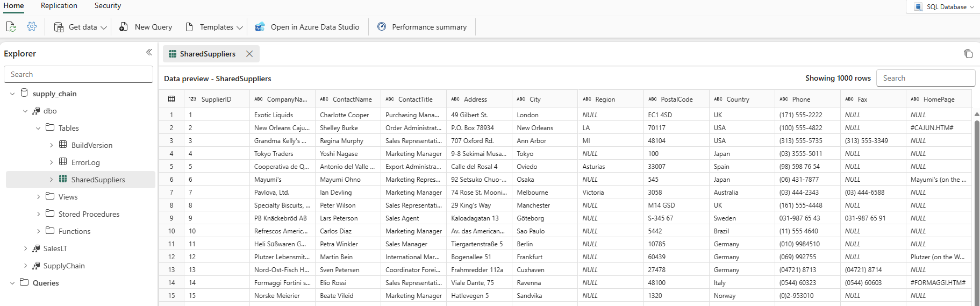Select the BuildVersion table
This screenshot has height=306, width=980.
[x=91, y=145]
